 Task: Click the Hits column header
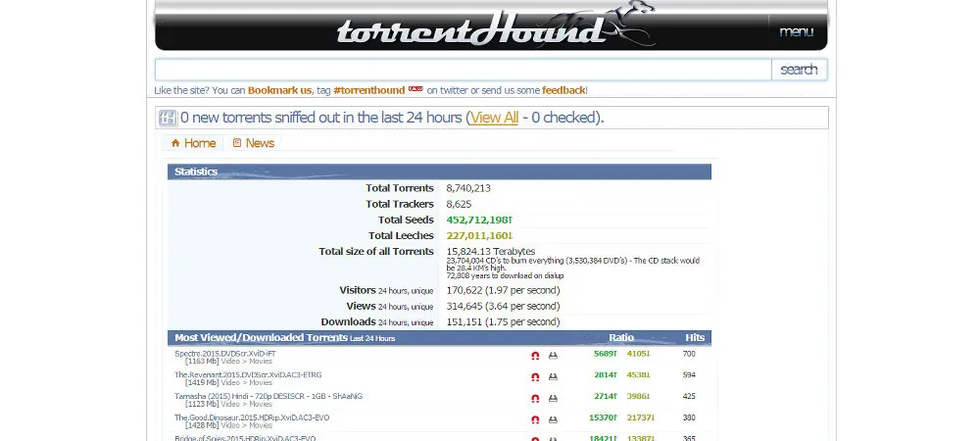(695, 337)
